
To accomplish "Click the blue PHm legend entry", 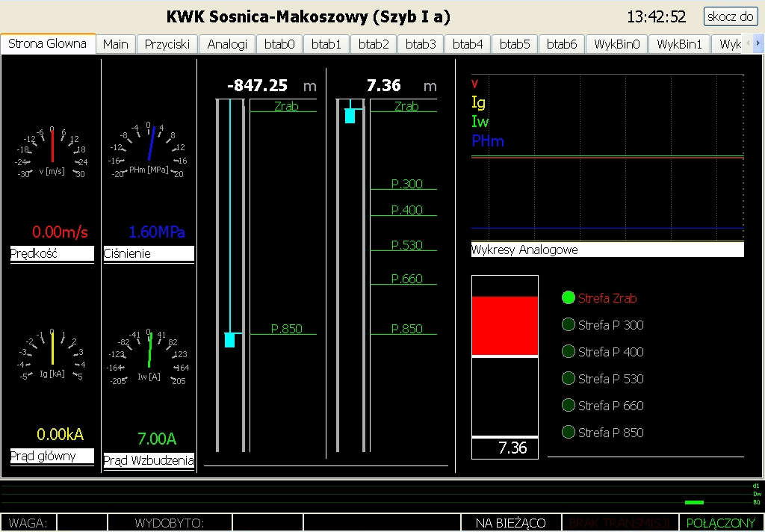I will coord(488,141).
